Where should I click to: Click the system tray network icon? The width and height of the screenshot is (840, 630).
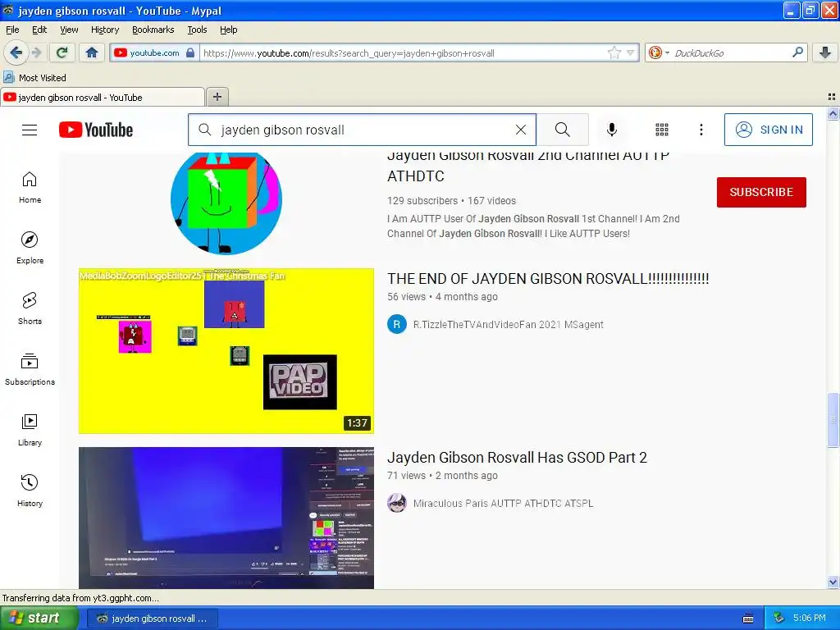click(x=778, y=618)
